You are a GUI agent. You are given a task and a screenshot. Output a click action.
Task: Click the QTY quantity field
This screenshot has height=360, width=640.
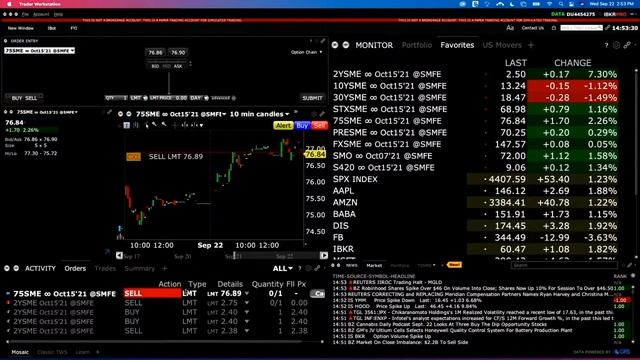(x=116, y=98)
